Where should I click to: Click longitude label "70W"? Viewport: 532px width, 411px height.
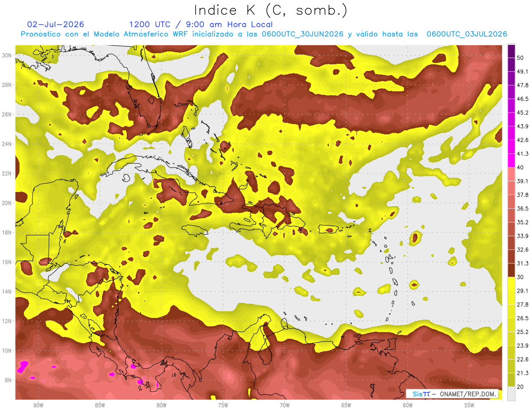tap(285, 405)
